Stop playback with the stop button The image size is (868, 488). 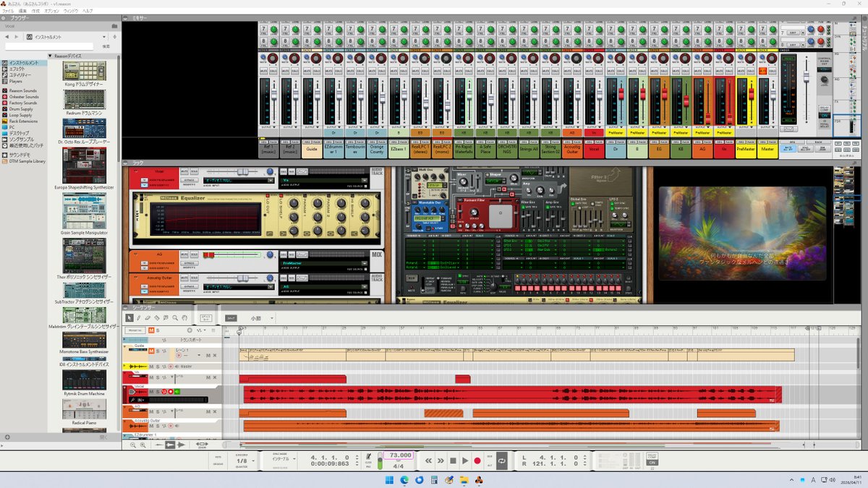pyautogui.click(x=453, y=461)
